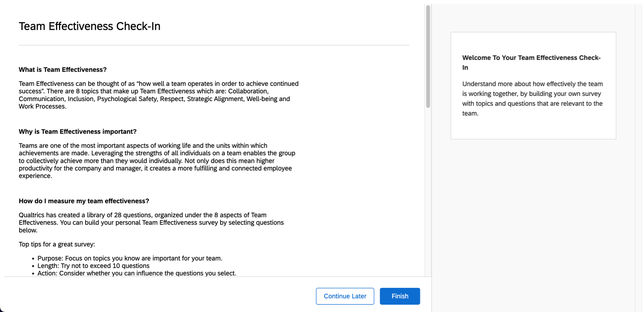Click "Why is Team Effectiveness important?" heading
Viewport: 644px width, 312px height.
78,132
